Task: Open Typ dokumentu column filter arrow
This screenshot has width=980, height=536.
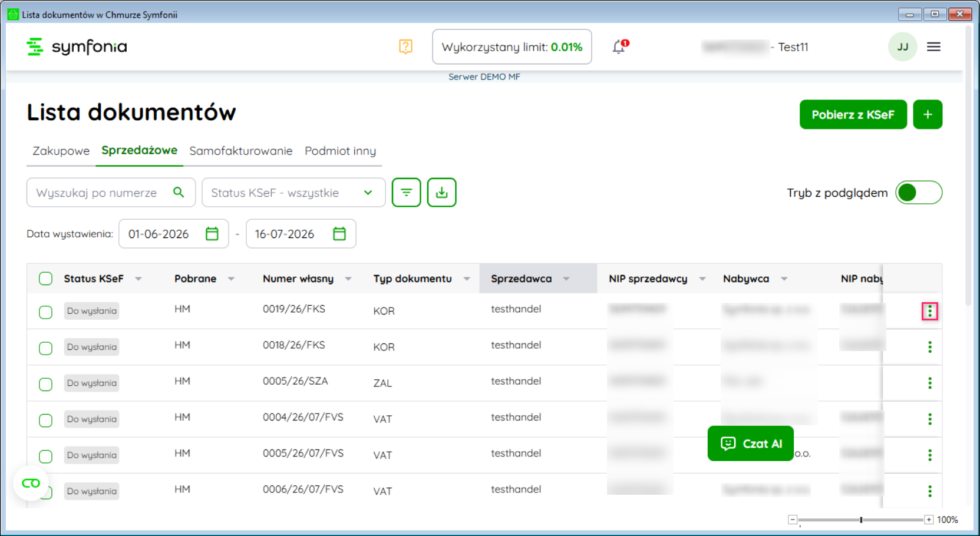Action: [x=467, y=279]
